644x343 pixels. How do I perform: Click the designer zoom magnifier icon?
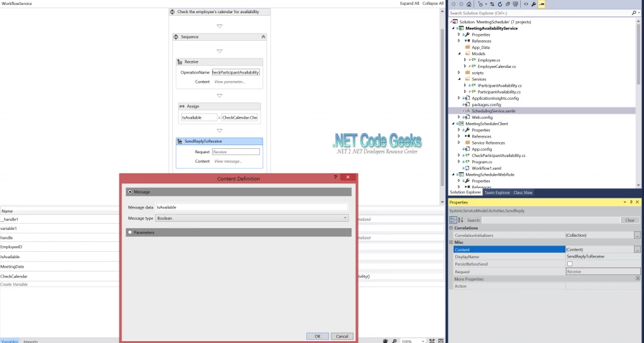[394, 341]
